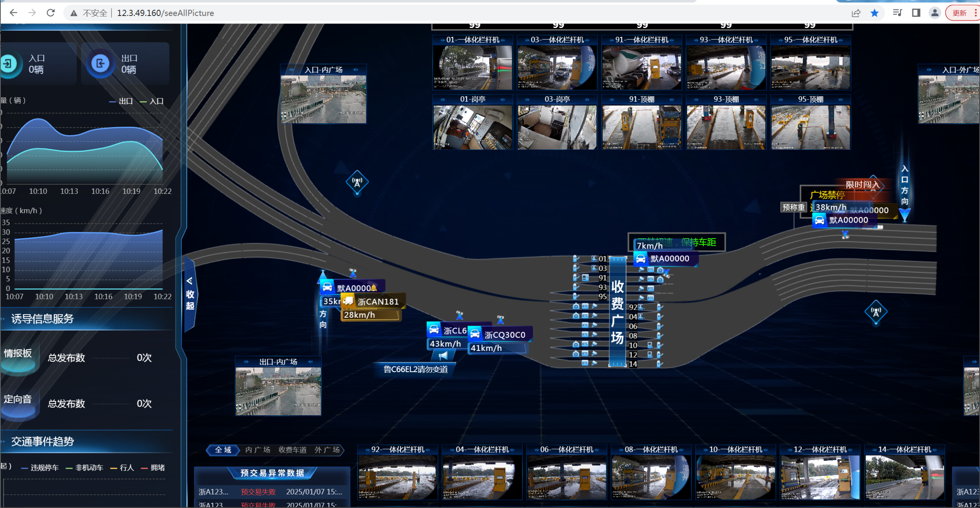This screenshot has width=980, height=508.
Task: Click the 出口 exit vehicle count icon
Action: click(x=100, y=64)
